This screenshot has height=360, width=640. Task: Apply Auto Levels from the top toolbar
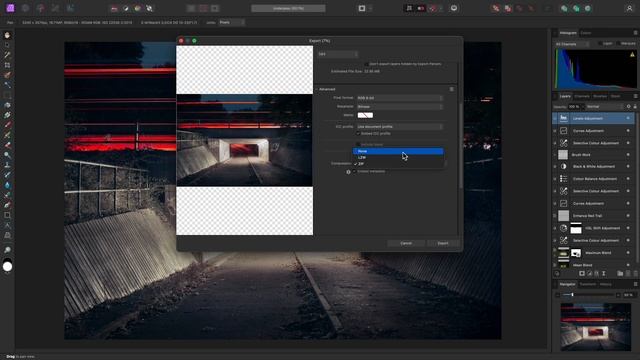[114, 8]
